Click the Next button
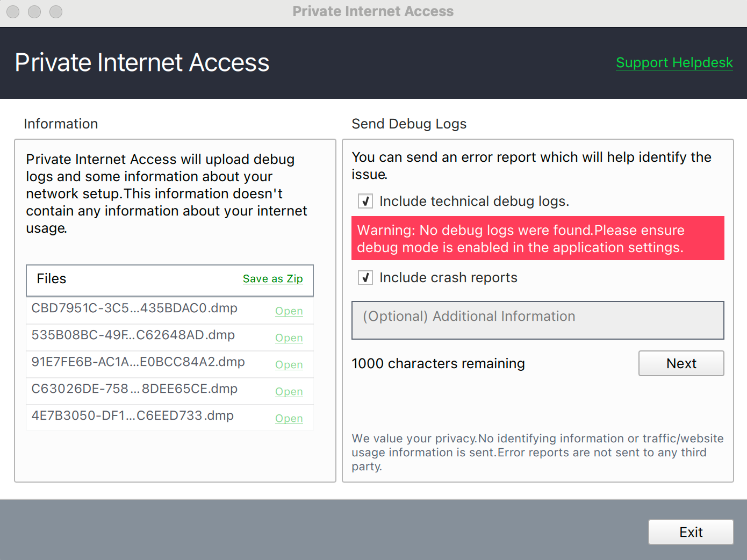 681,363
